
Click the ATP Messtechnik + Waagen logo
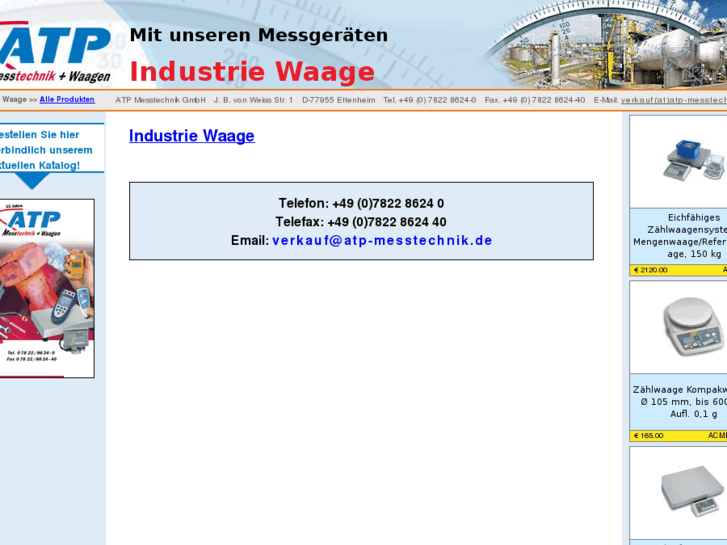click(55, 52)
